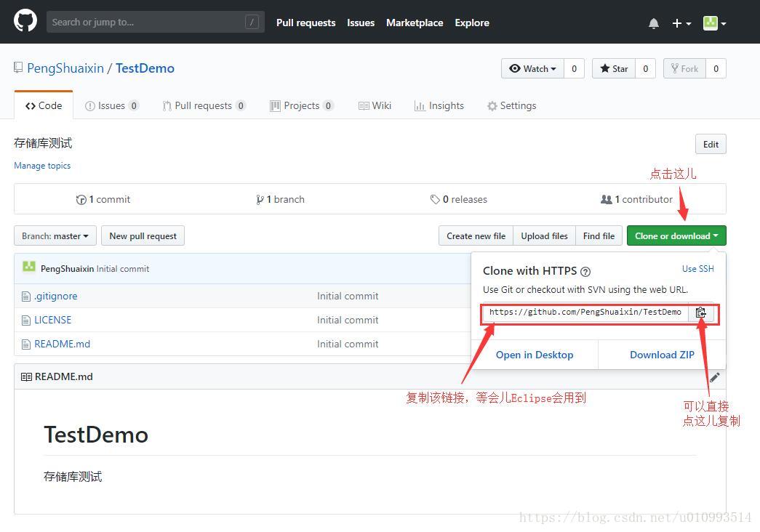The width and height of the screenshot is (760, 532).
Task: Click New pull request button
Action: pyautogui.click(x=143, y=236)
